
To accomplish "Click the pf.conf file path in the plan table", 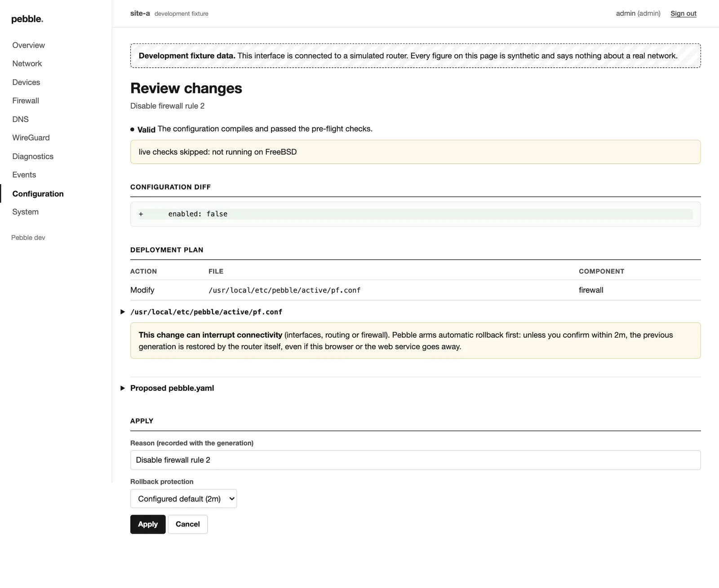I will coord(284,290).
